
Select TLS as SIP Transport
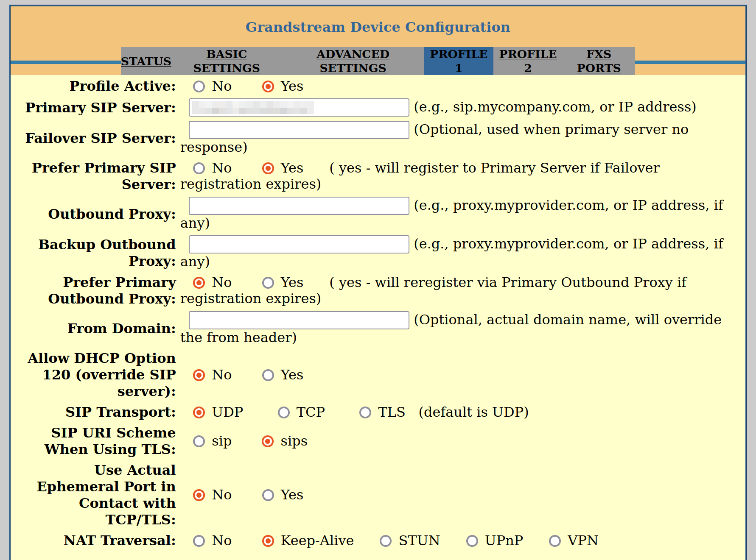(365, 412)
